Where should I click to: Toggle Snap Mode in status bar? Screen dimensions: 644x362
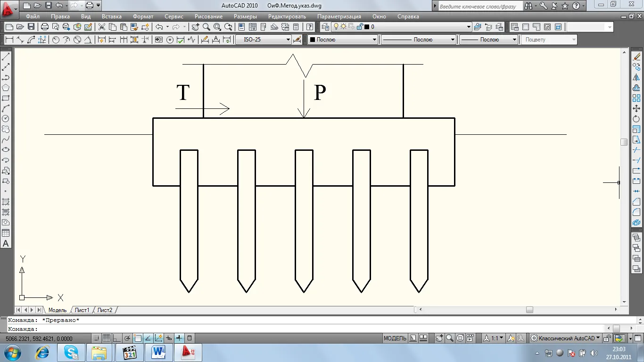[96, 338]
